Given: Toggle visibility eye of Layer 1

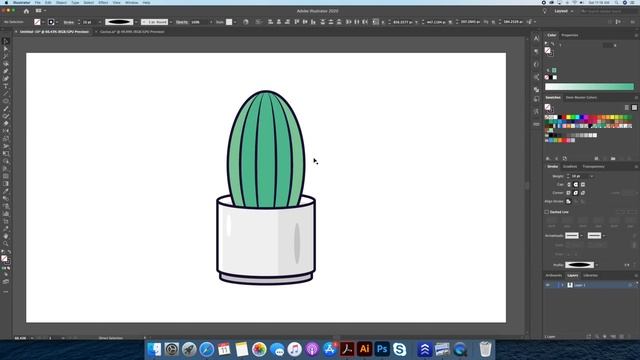Looking at the screenshot, I should point(548,285).
